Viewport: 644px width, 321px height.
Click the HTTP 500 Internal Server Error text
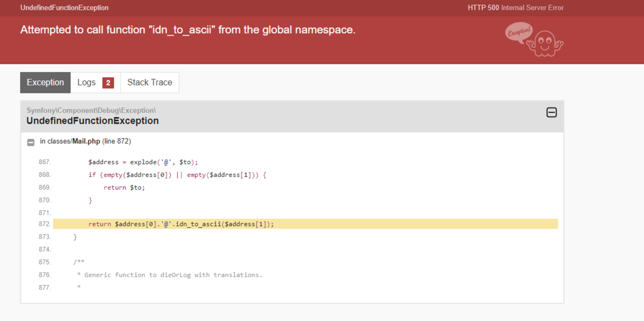point(515,8)
